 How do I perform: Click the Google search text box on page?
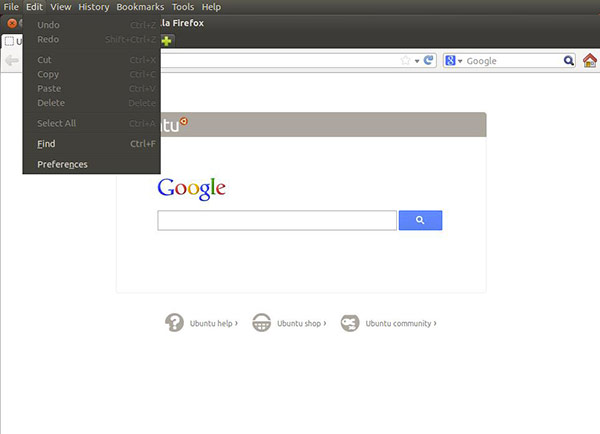[277, 220]
